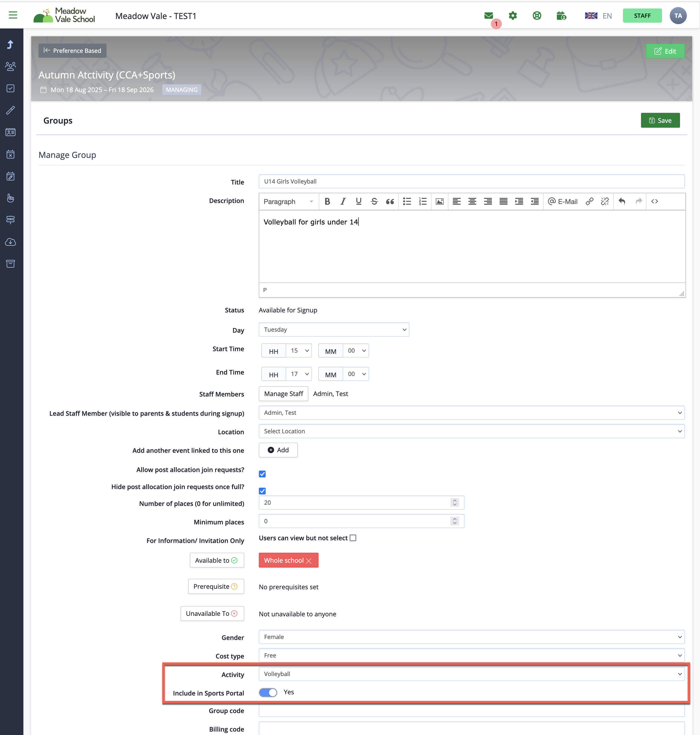Click into the description text area
Screen dimensions: 700x735
click(x=472, y=246)
